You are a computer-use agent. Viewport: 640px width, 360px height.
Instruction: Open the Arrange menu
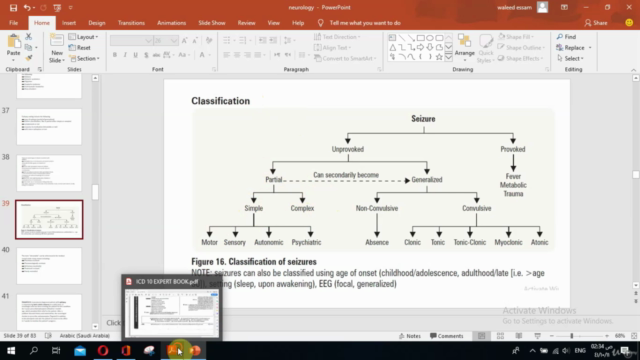464,48
